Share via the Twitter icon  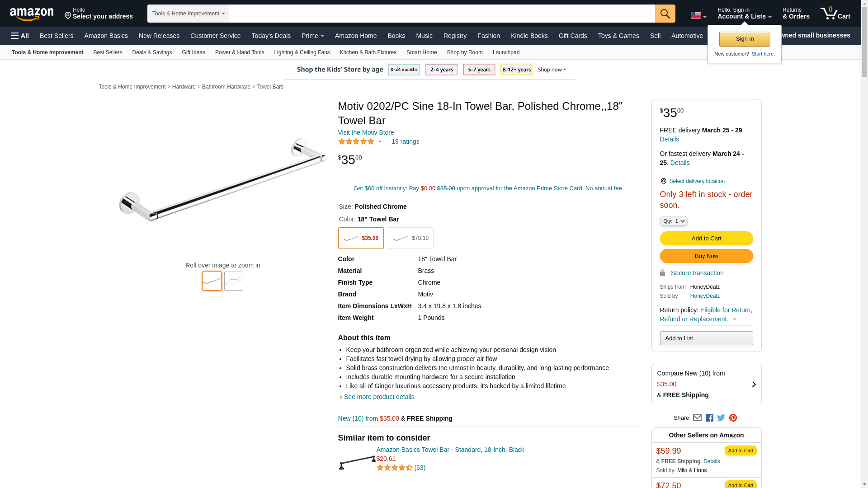(x=721, y=418)
